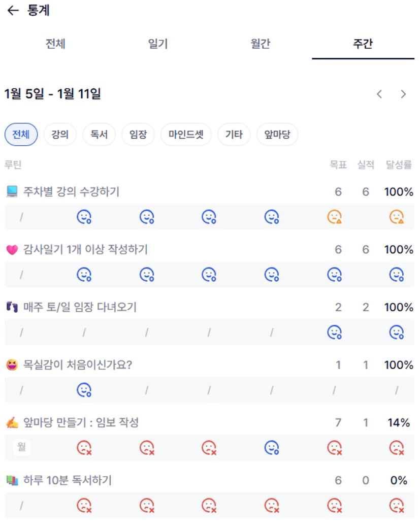Select the 독서 filter chip
Image resolution: width=420 pixels, height=529 pixels.
99,135
